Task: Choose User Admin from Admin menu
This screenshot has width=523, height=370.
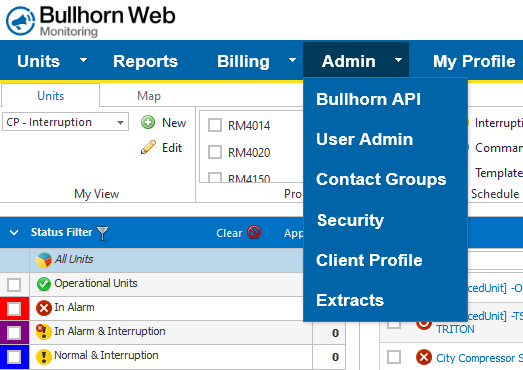Action: (365, 139)
